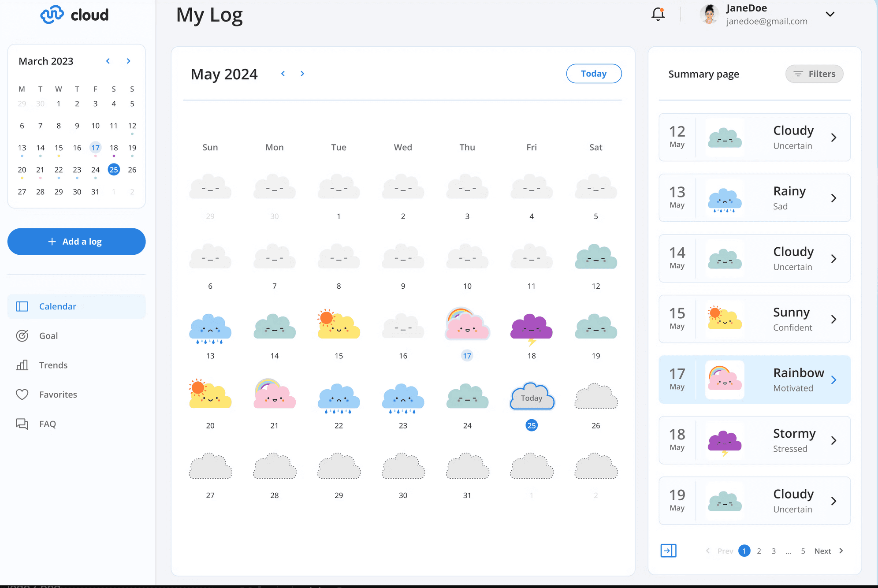The width and height of the screenshot is (878, 588).
Task: Go to previous month in mini calendar
Action: pyautogui.click(x=108, y=61)
